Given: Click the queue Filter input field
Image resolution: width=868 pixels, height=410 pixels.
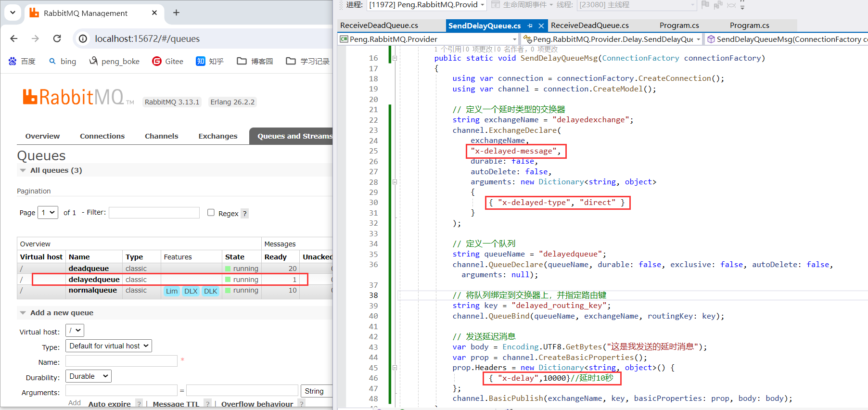Looking at the screenshot, I should coord(154,212).
